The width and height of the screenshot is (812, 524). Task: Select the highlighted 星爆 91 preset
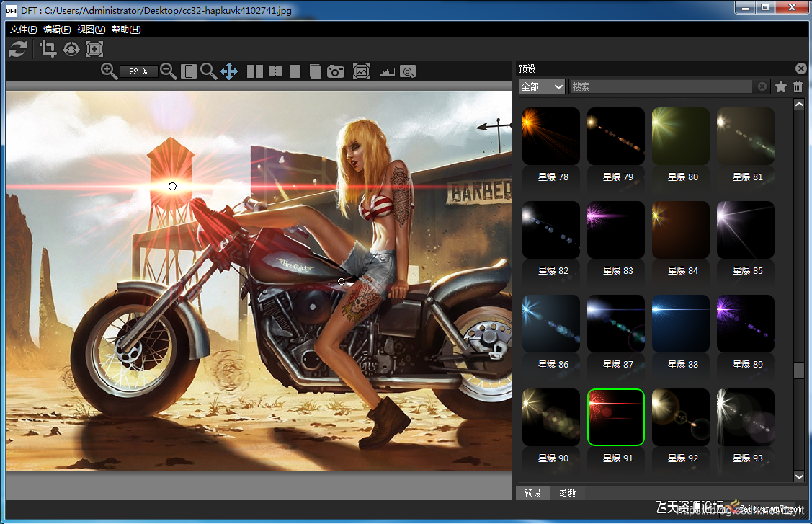click(x=616, y=417)
